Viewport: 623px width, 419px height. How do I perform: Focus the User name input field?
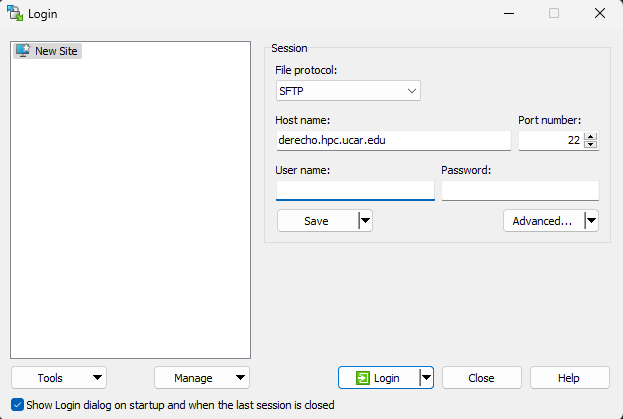(x=355, y=190)
